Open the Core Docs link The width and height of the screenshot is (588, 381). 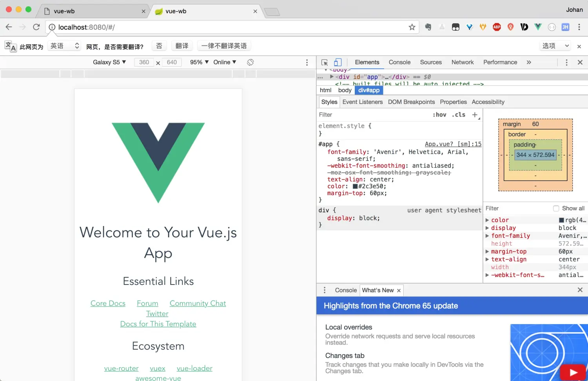click(108, 303)
